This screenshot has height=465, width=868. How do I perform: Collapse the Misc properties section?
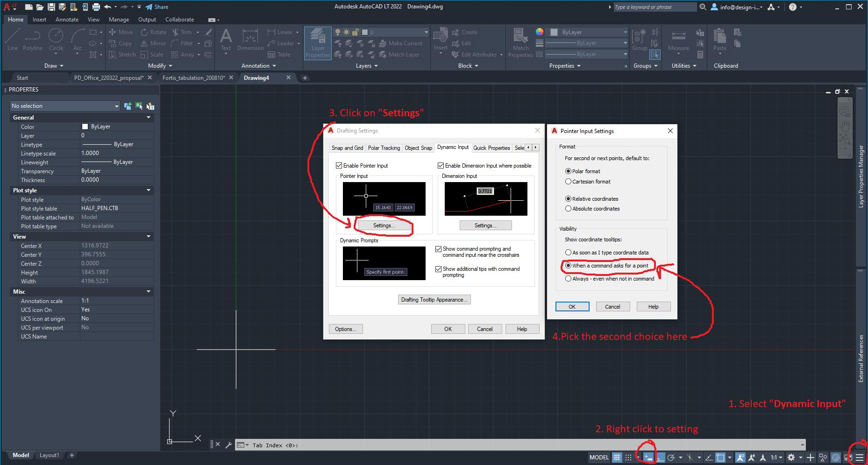coord(149,292)
